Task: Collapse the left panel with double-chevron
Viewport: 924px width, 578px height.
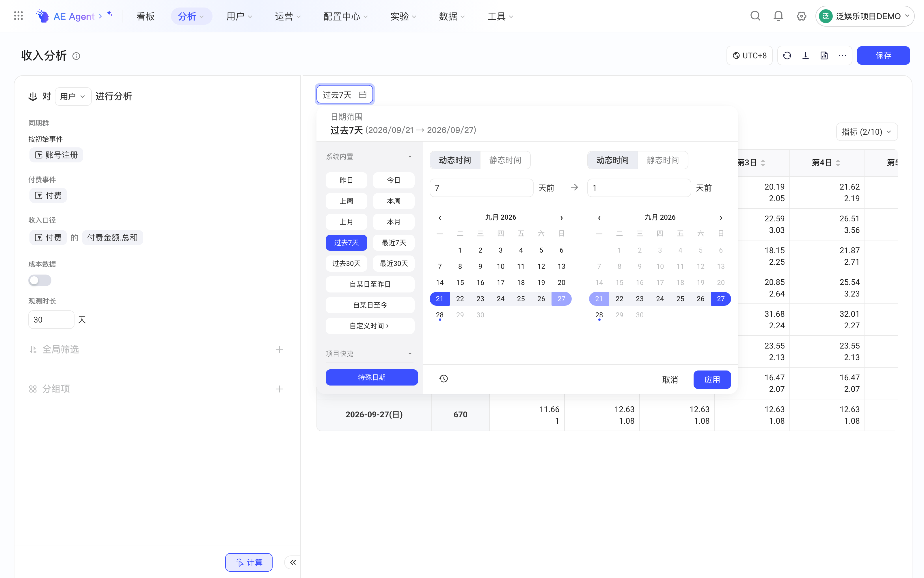Action: pyautogui.click(x=293, y=562)
